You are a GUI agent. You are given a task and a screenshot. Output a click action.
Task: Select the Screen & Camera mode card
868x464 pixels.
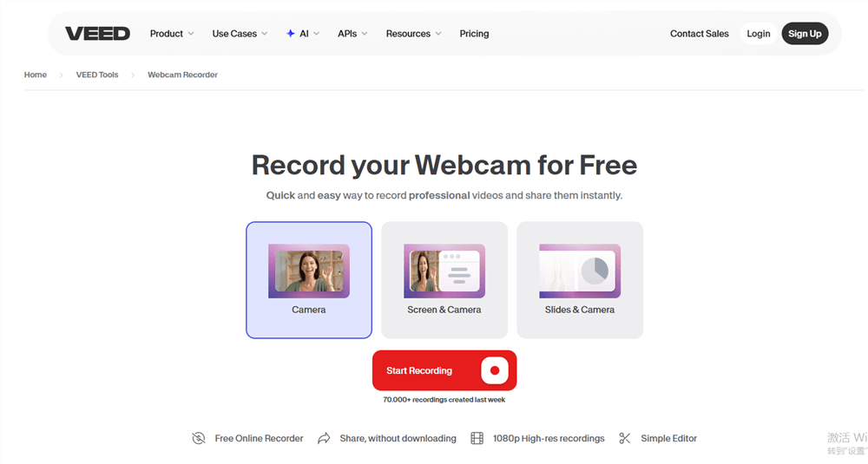(x=444, y=280)
